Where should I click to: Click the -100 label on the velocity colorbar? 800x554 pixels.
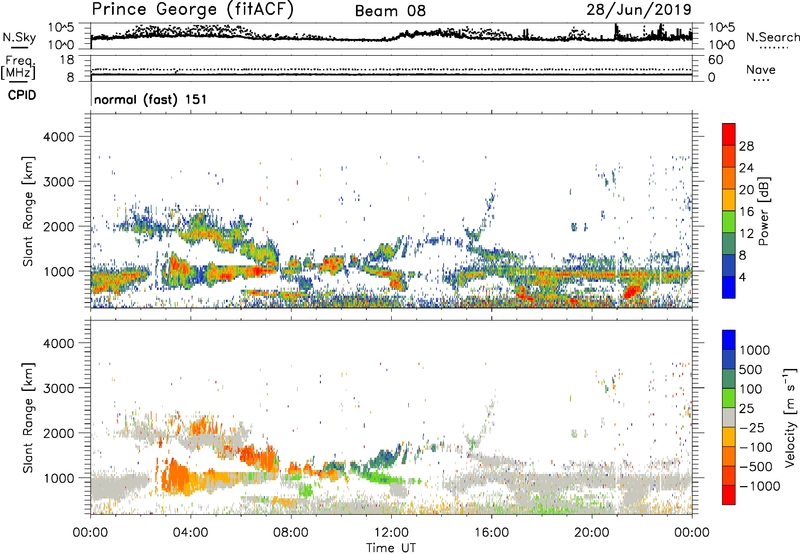[756, 447]
